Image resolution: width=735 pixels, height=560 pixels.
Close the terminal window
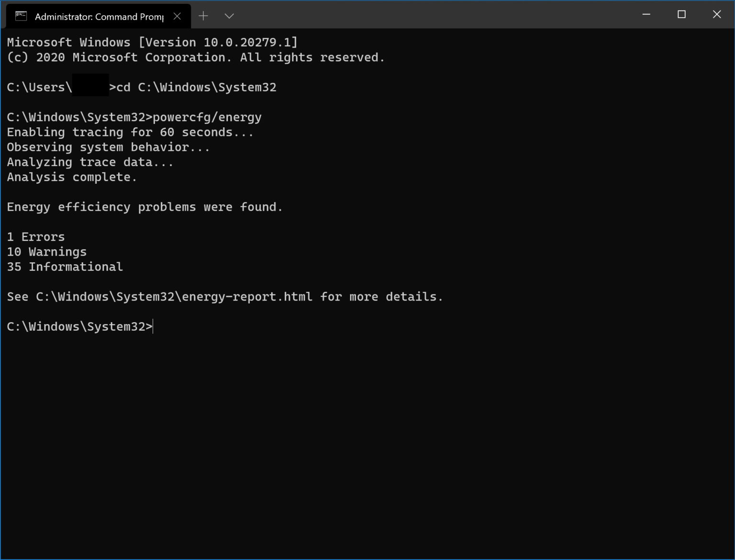[x=716, y=15]
